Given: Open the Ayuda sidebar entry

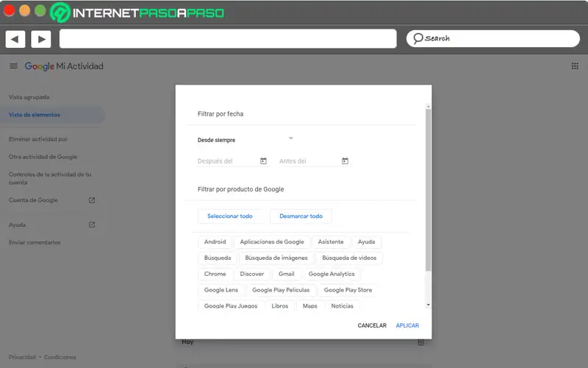Looking at the screenshot, I should pos(17,225).
